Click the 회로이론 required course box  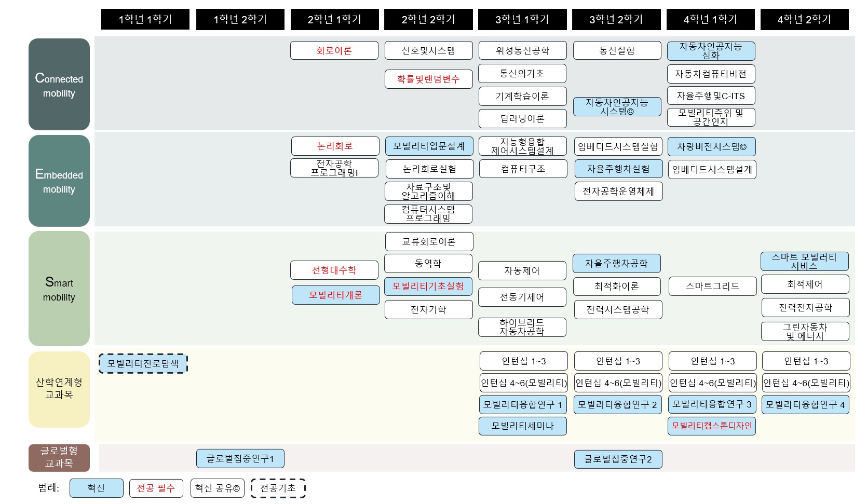pyautogui.click(x=334, y=51)
